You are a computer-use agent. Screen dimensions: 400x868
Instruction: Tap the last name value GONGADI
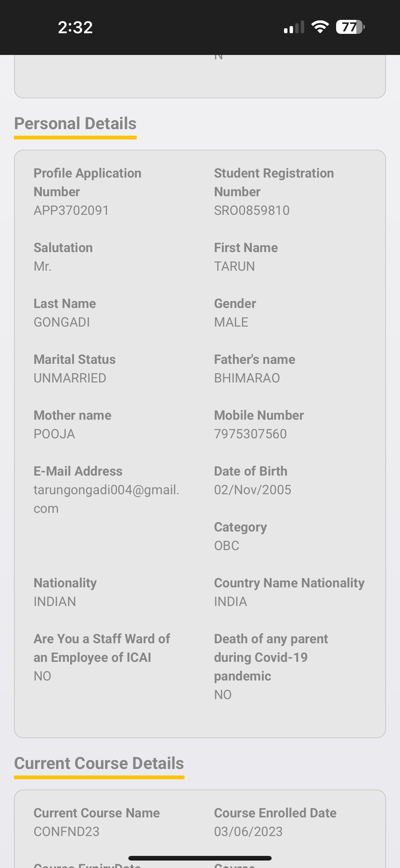coord(62,322)
